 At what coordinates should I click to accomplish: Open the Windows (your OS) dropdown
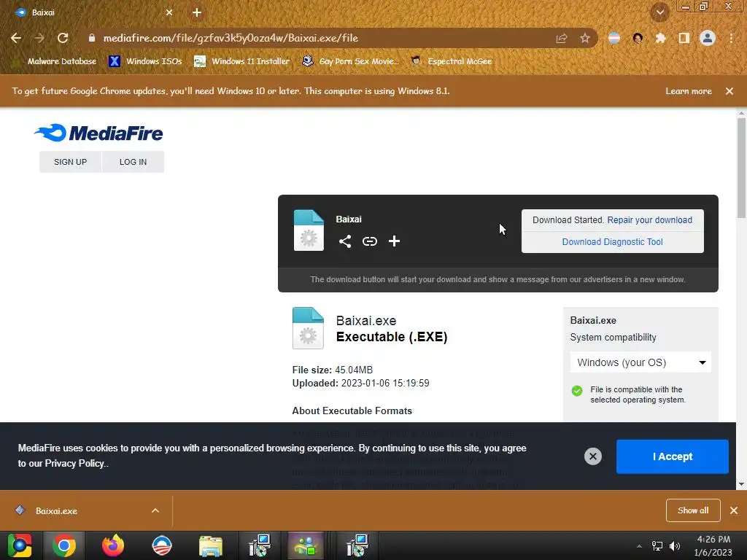coord(640,363)
